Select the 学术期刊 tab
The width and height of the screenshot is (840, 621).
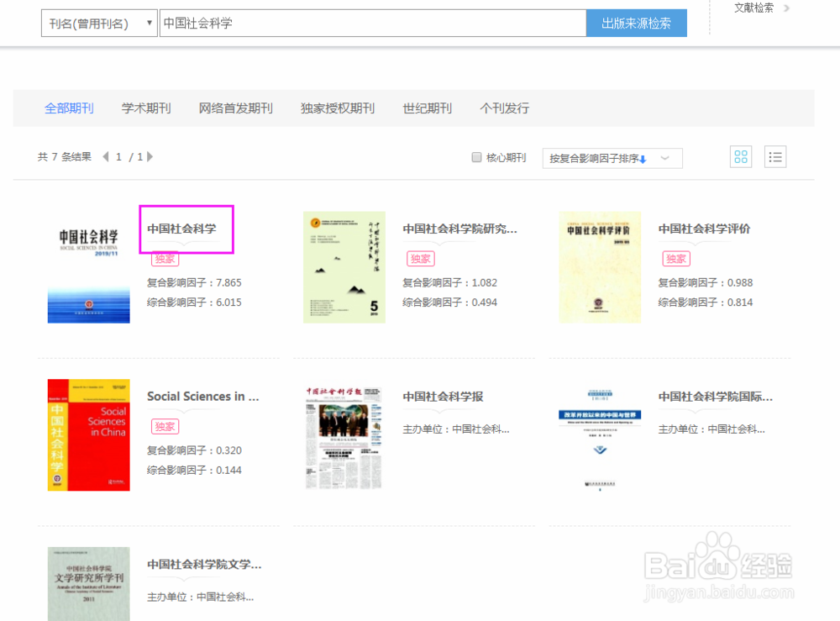coord(146,108)
